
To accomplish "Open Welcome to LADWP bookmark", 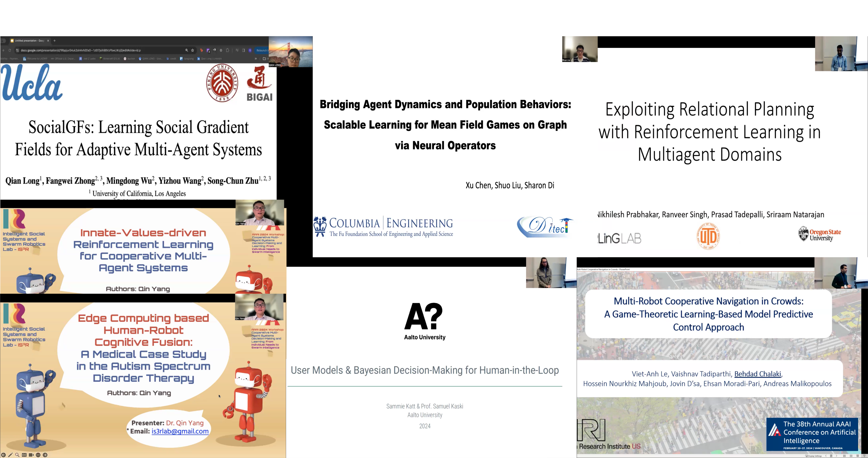I will (x=35, y=59).
